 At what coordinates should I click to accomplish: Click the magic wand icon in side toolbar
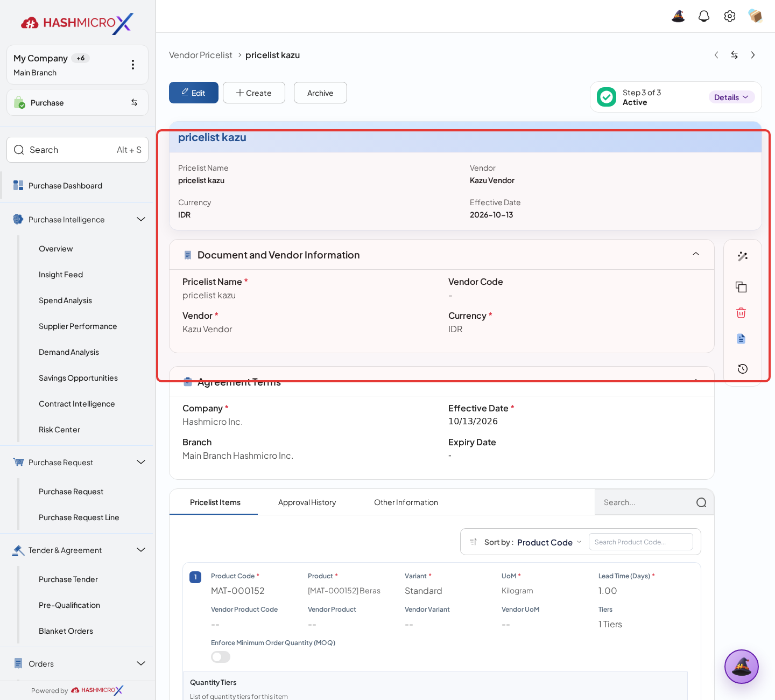pyautogui.click(x=743, y=256)
